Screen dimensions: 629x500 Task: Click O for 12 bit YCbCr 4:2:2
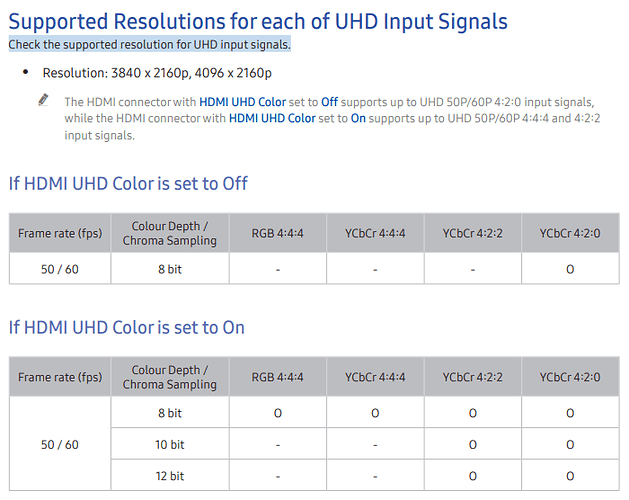click(x=473, y=476)
